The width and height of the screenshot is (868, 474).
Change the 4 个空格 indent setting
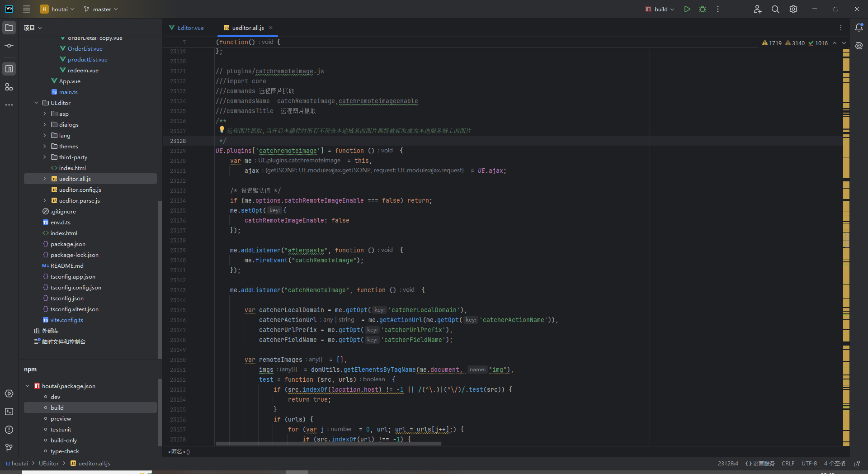835,464
